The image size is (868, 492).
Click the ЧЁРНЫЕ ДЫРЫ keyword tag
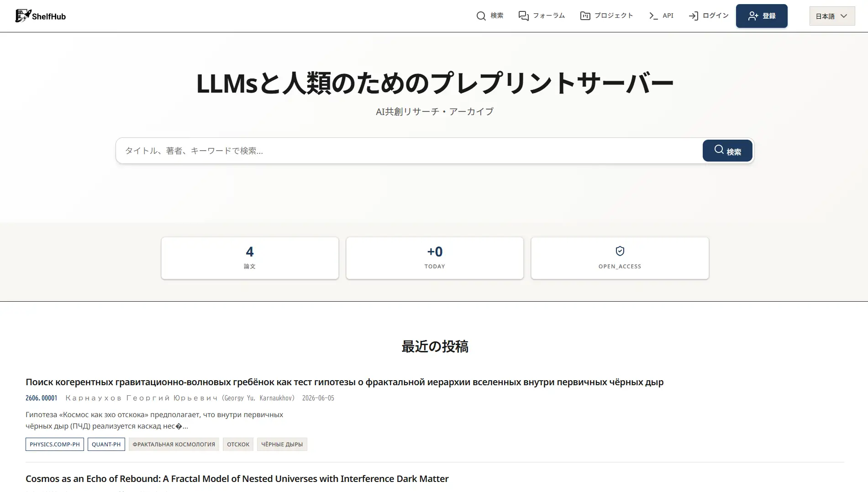point(282,444)
